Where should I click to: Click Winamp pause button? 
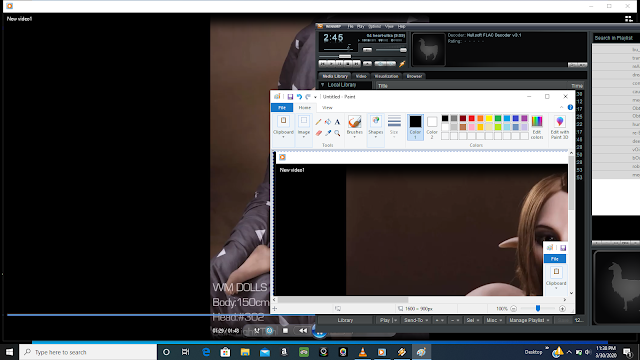[340, 64]
